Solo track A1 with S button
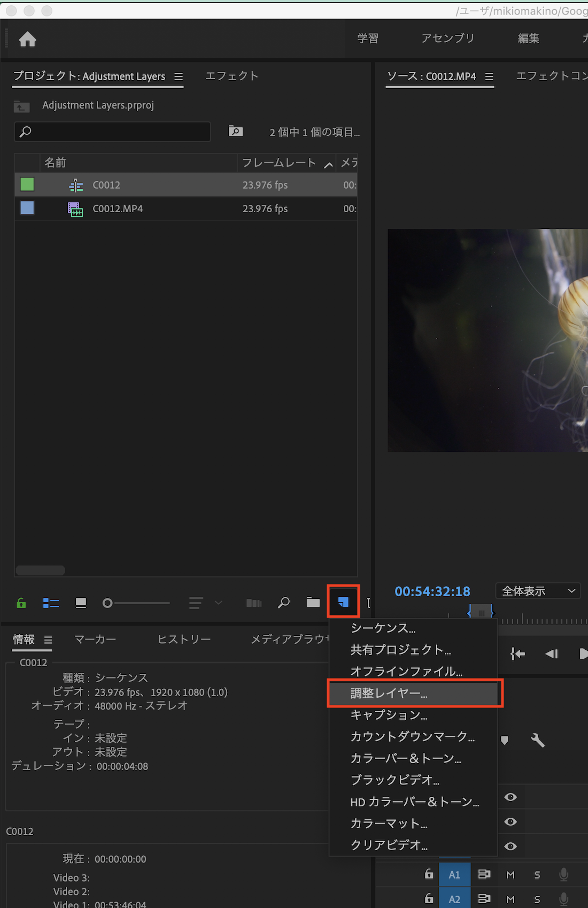The height and width of the screenshot is (908, 588). pyautogui.click(x=537, y=875)
